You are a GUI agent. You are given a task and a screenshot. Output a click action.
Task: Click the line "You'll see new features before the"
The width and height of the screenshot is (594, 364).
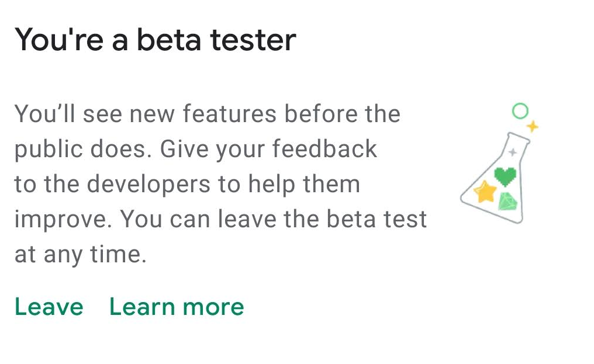208,114
